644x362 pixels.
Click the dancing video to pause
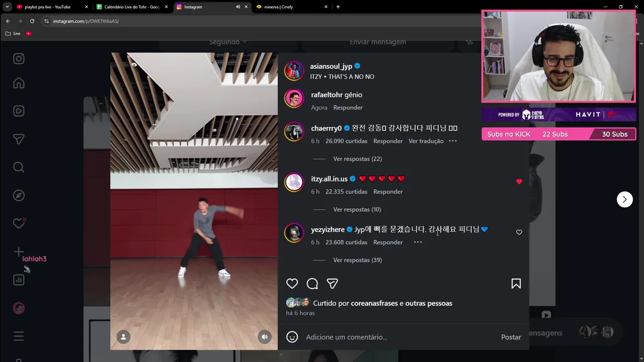coord(194,201)
